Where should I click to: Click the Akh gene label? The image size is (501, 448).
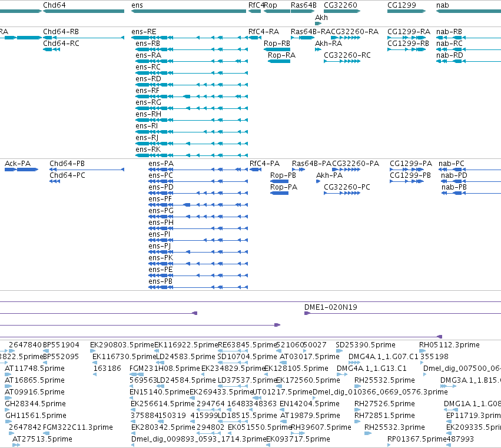point(321,18)
